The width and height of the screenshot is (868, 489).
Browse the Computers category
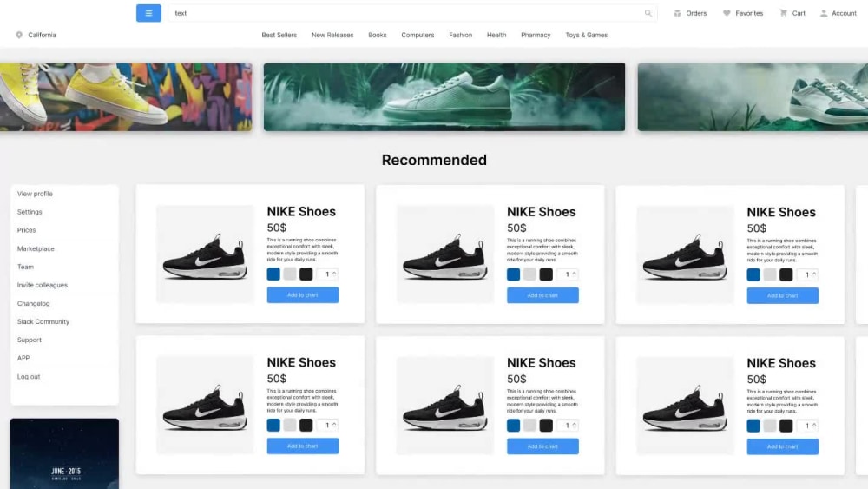(418, 35)
